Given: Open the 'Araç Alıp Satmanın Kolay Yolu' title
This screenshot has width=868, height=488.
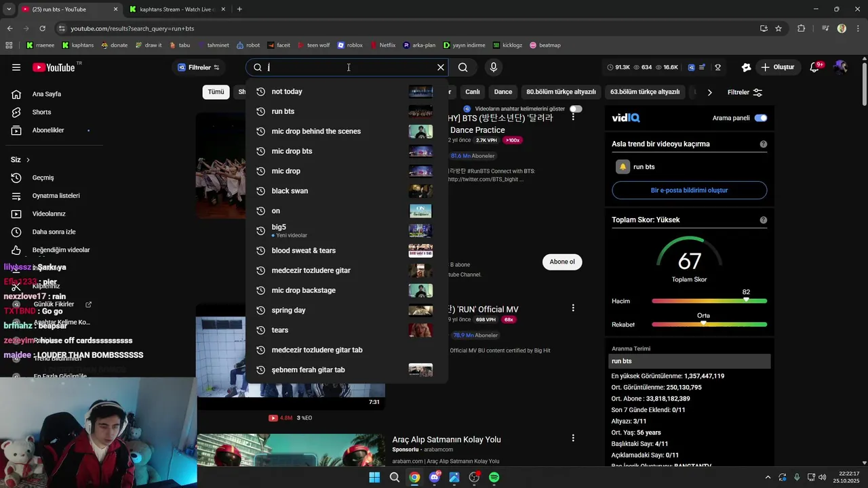Looking at the screenshot, I should coord(446,440).
